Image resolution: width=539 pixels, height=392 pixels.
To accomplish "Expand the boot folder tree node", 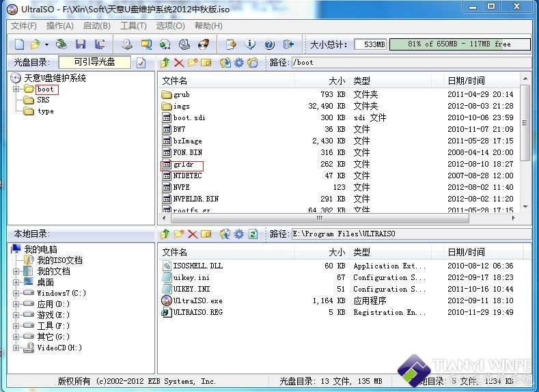I will 16,89.
